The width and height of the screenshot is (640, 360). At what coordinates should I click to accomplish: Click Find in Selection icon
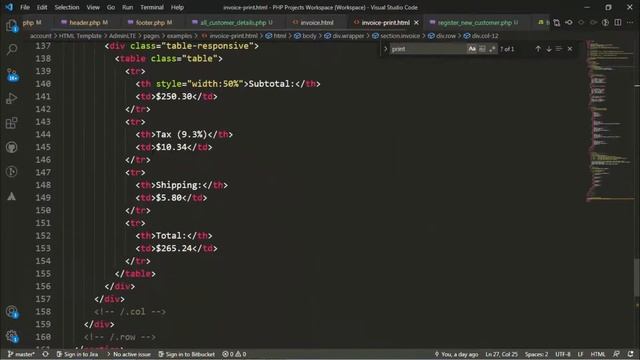pyautogui.click(x=559, y=49)
